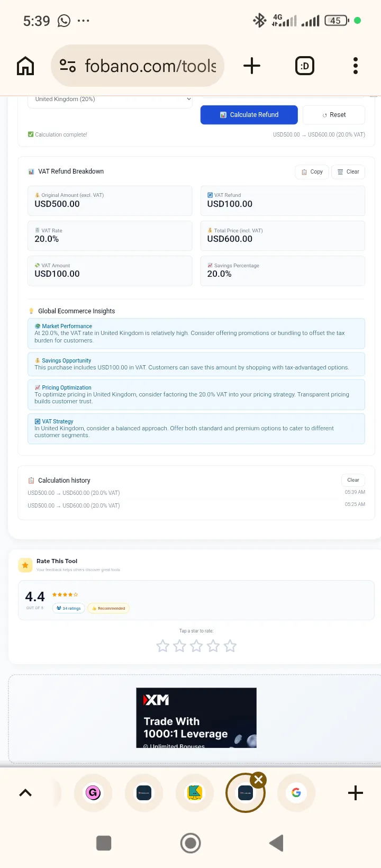Viewport: 381px width, 868px height.
Task: Rate the tool four stars
Action: (x=213, y=646)
